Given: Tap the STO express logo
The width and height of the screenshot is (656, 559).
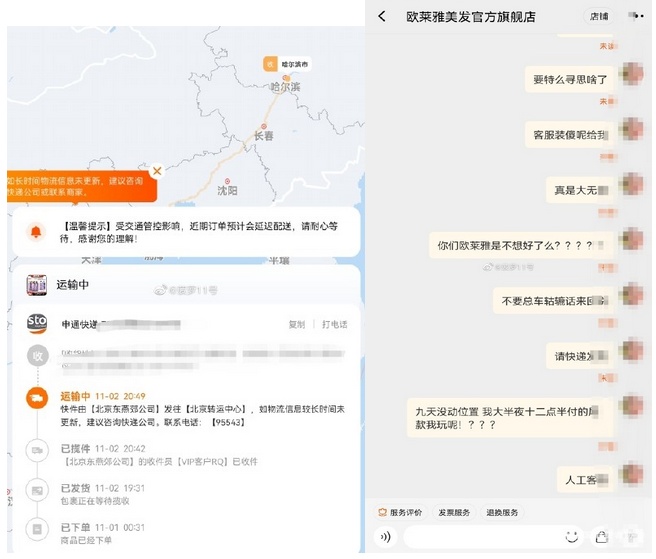Looking at the screenshot, I should (x=37, y=323).
